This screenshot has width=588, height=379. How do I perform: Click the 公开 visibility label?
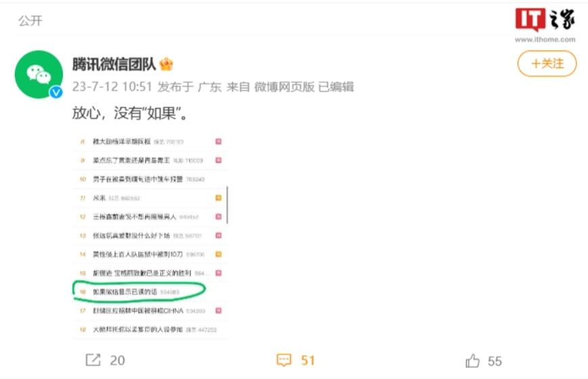30,20
